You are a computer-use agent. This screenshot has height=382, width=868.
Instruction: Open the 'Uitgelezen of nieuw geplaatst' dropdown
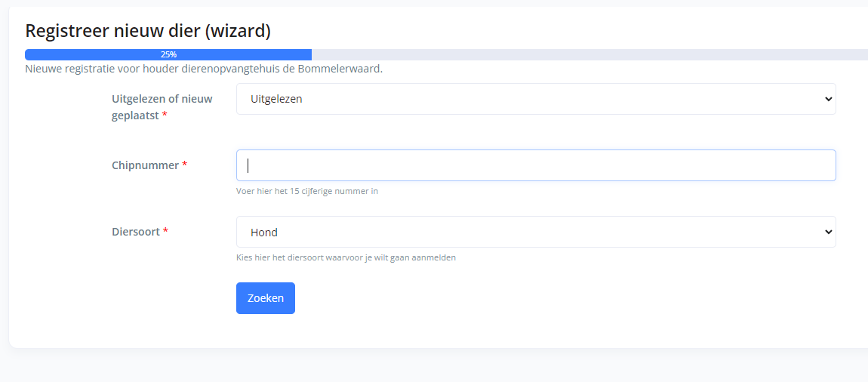tap(536, 99)
